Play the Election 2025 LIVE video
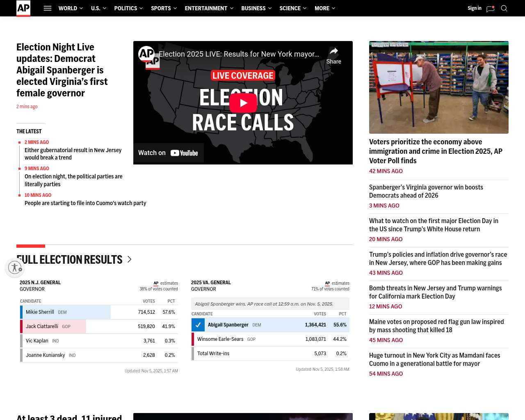The height and width of the screenshot is (420, 525). click(243, 103)
